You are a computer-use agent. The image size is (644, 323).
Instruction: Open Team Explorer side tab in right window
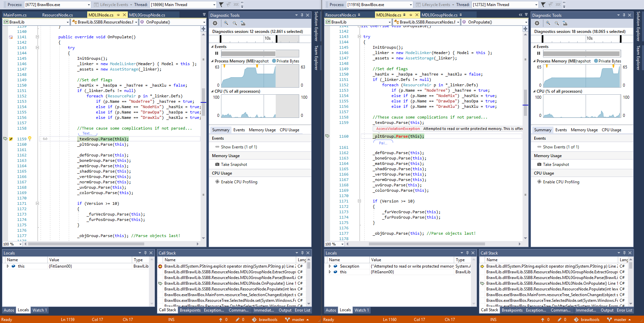638,58
